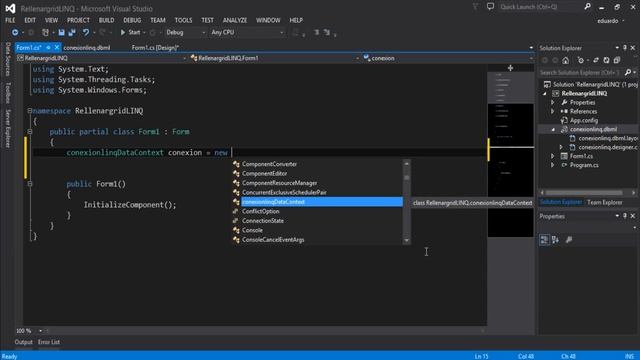Viewport: 640px width, 360px height.
Task: Pin the Form1.cs tab
Action: coord(48,48)
